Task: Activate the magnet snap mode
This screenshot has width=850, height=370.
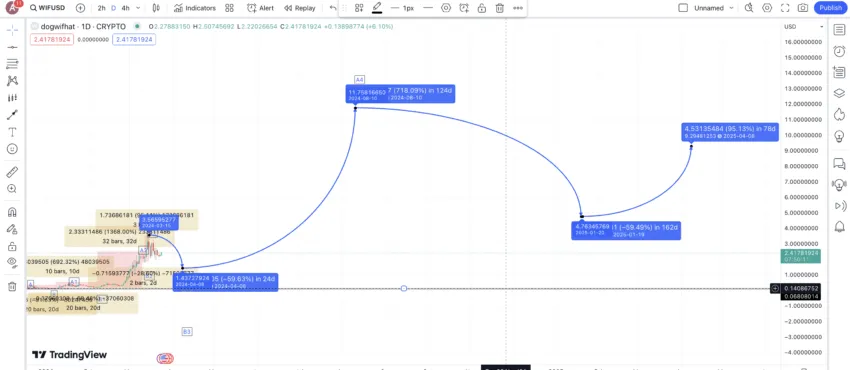Action: [x=12, y=212]
